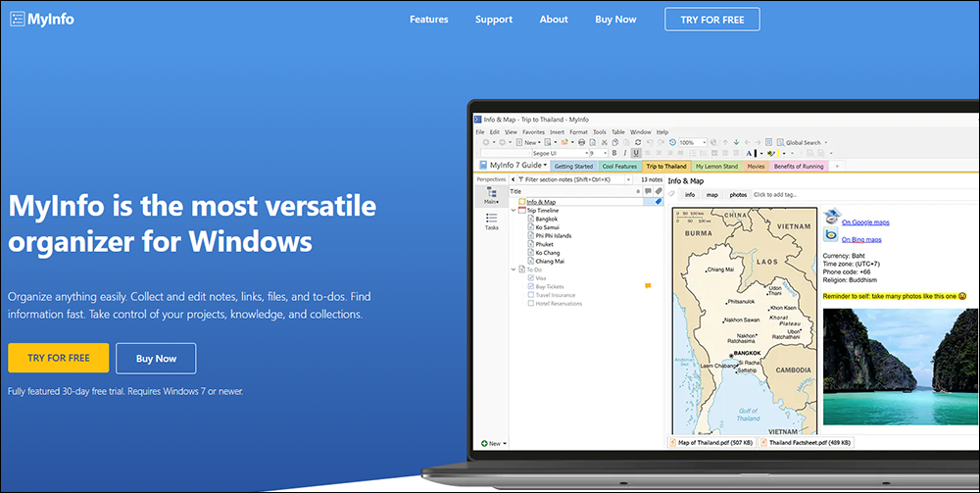The image size is (980, 493).
Task: Click the highlighter tool icon
Action: tap(770, 153)
